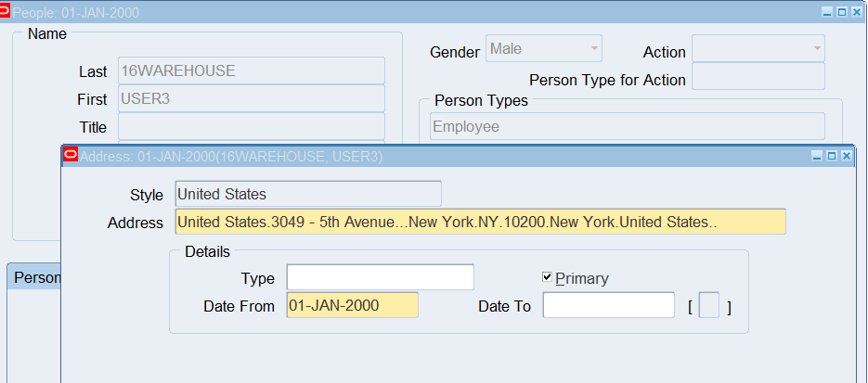
Task: Maximize the People window
Action: click(842, 12)
